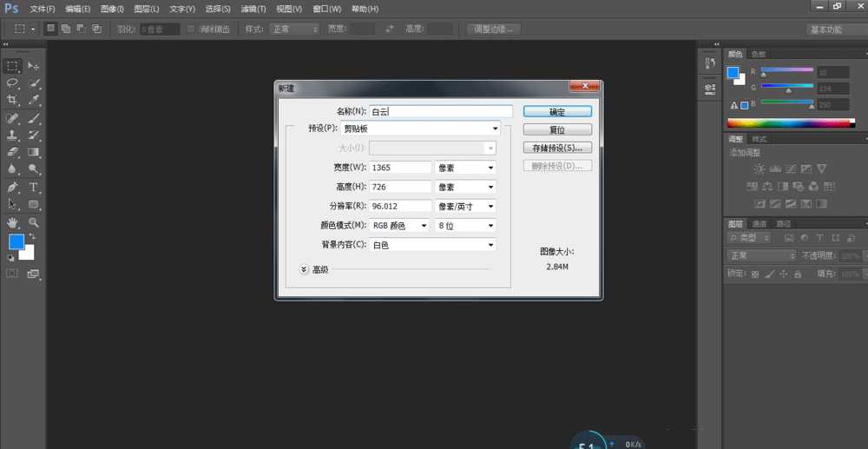Select the Pen tool
This screenshot has width=868, height=449.
click(13, 188)
